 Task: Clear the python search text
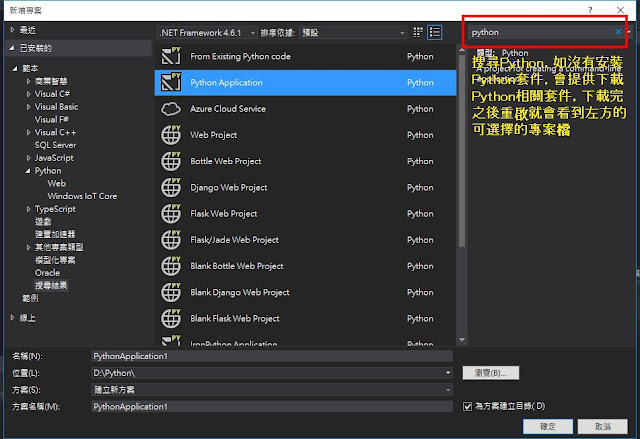click(x=618, y=32)
